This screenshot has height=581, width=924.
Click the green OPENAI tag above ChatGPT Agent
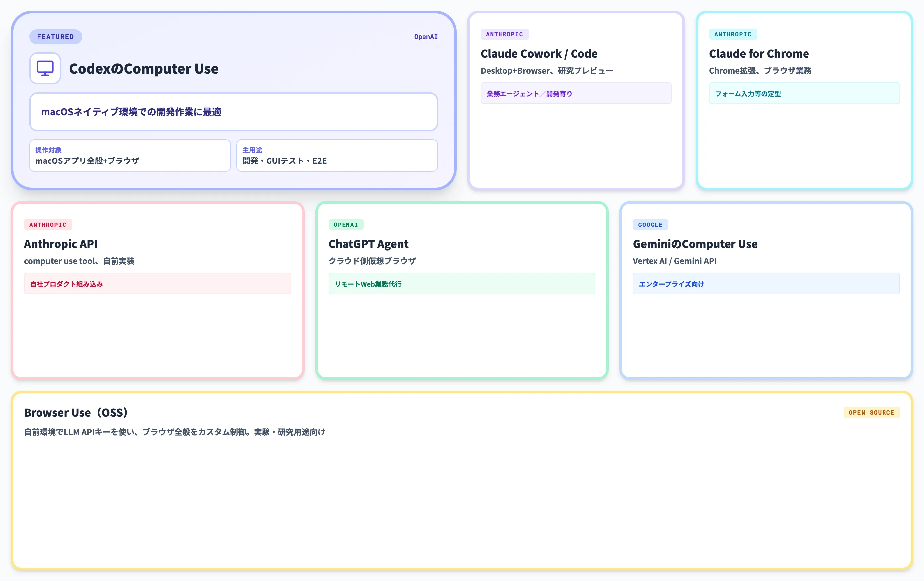click(x=346, y=225)
